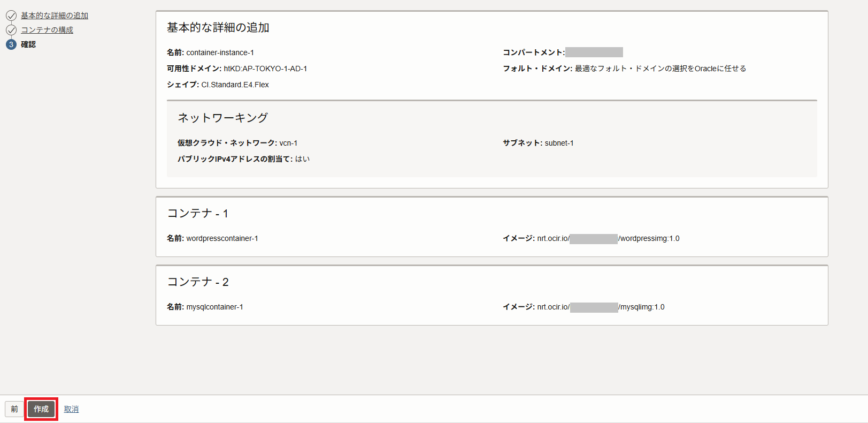
Task: Click the wordpressimg:1.0 image path
Action: pyautogui.click(x=649, y=238)
